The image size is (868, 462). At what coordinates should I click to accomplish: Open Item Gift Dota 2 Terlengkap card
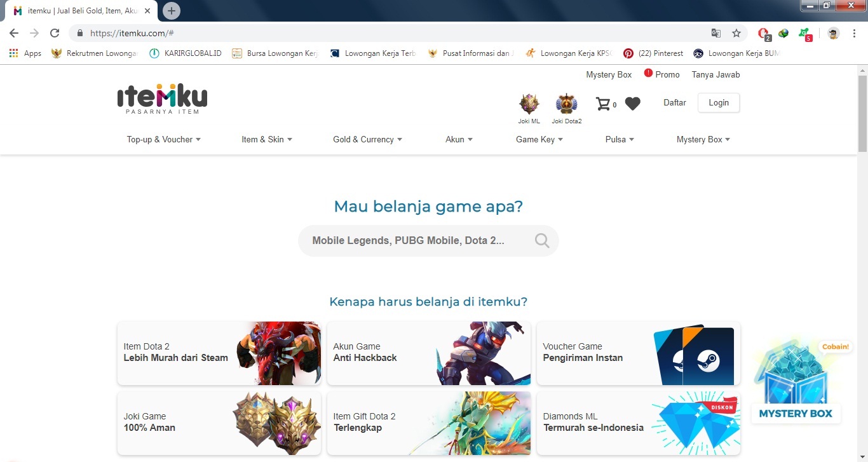click(x=429, y=423)
